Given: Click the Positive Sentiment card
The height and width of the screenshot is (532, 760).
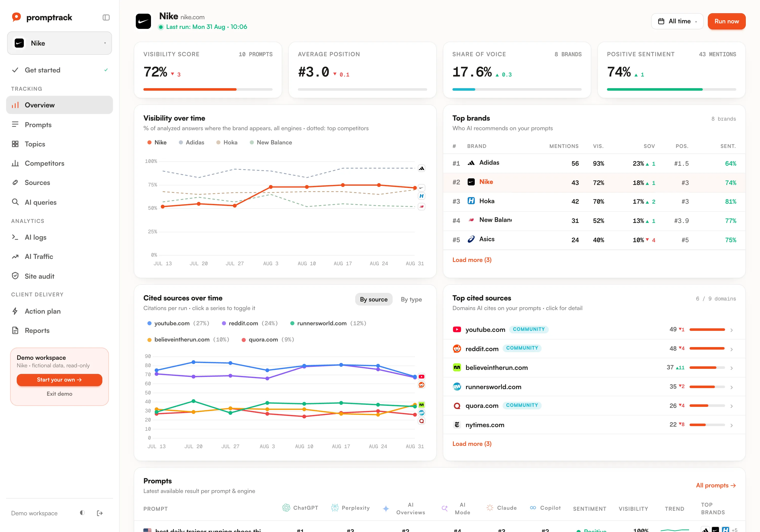Looking at the screenshot, I should tap(671, 70).
